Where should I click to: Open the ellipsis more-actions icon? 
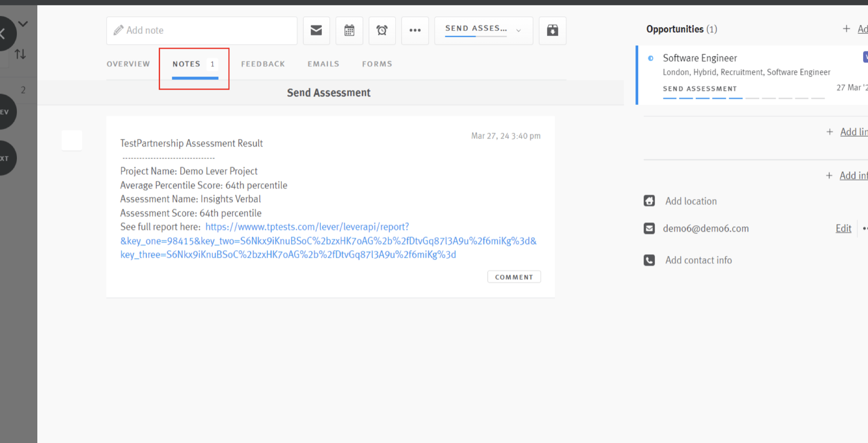[x=415, y=30]
